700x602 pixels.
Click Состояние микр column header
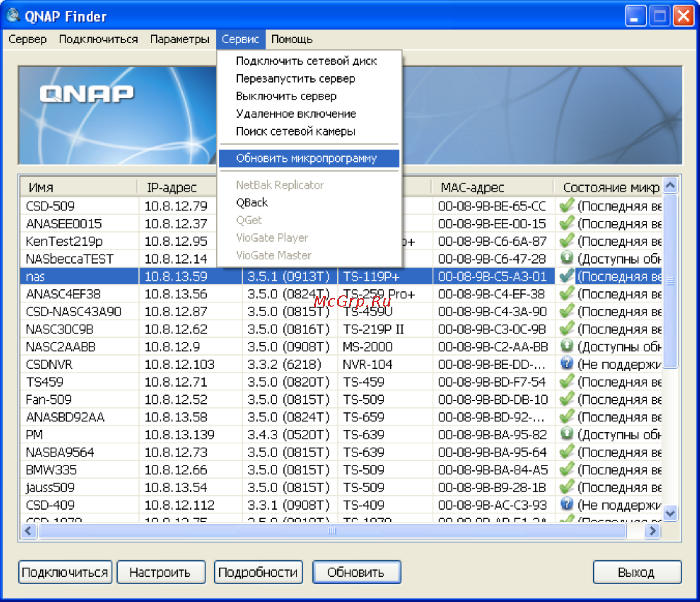point(608,187)
